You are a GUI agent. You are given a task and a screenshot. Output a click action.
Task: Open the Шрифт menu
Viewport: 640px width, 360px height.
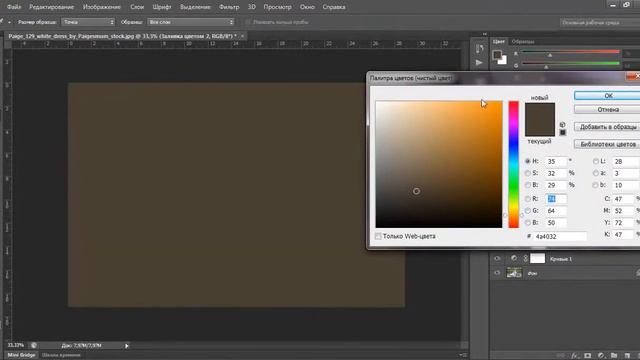click(162, 7)
